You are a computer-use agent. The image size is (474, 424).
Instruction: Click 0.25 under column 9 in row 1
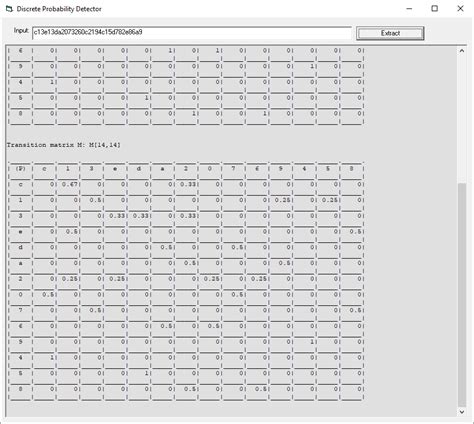tap(283, 200)
